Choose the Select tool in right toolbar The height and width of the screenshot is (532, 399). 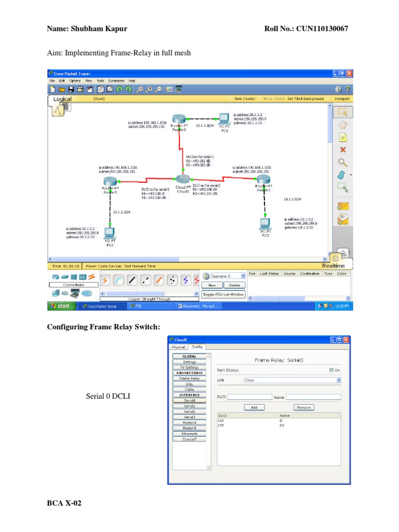(343, 112)
